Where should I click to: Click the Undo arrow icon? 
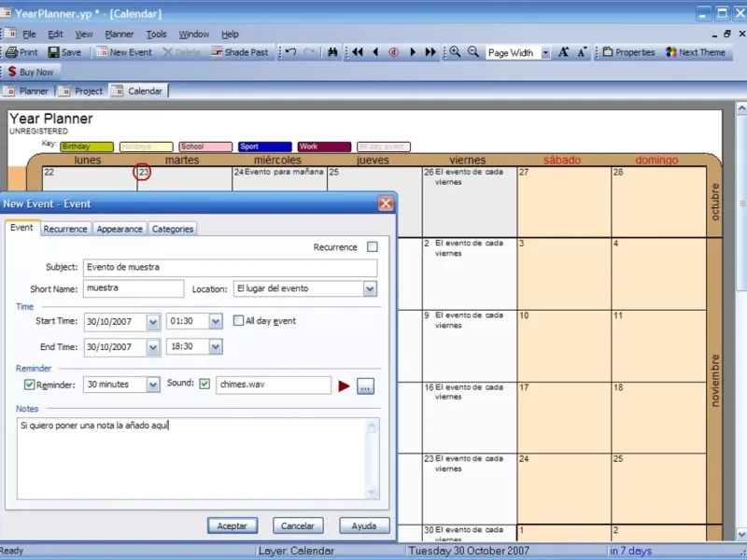point(291,52)
